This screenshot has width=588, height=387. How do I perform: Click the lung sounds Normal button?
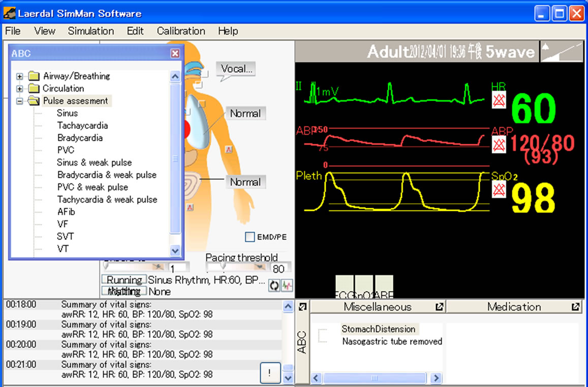coord(245,114)
